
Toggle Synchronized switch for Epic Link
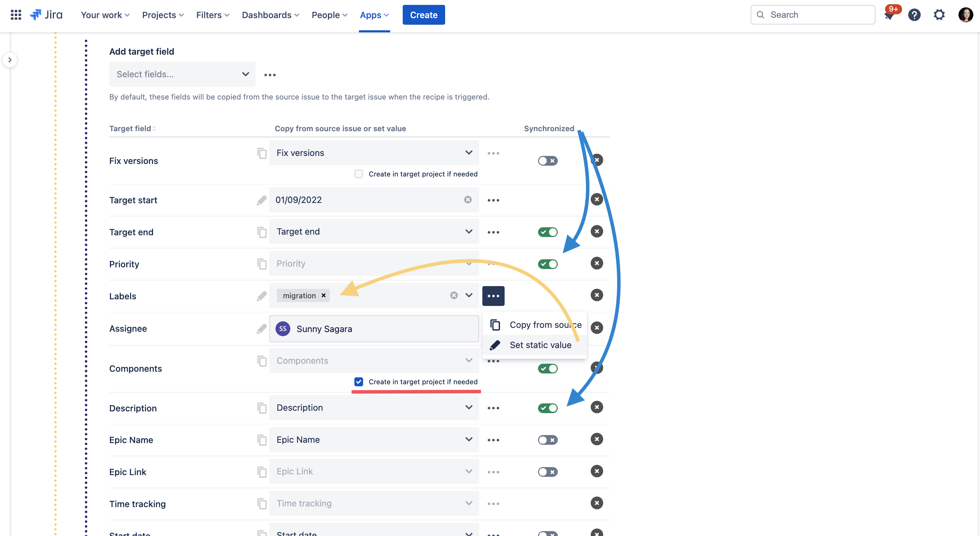(x=547, y=472)
